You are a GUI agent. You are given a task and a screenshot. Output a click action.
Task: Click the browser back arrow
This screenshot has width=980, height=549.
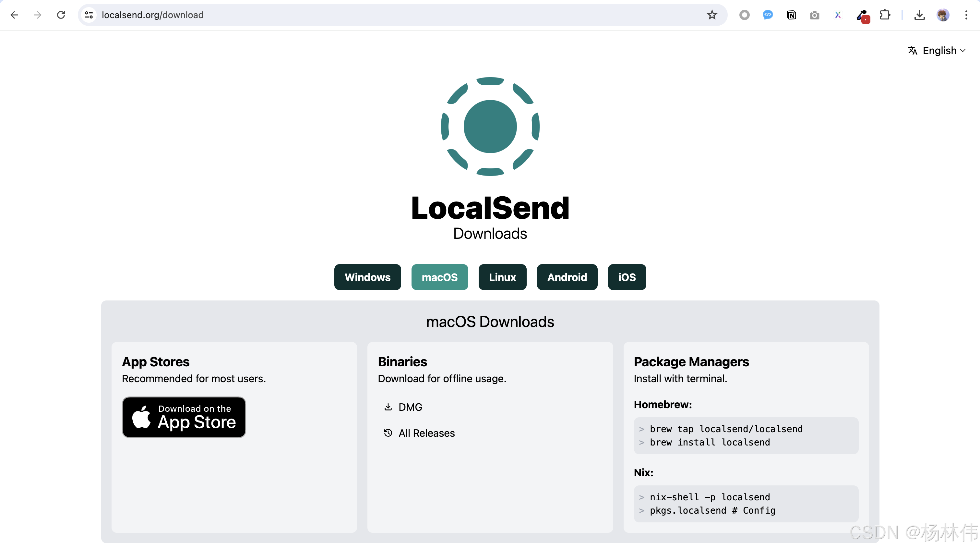pyautogui.click(x=15, y=15)
